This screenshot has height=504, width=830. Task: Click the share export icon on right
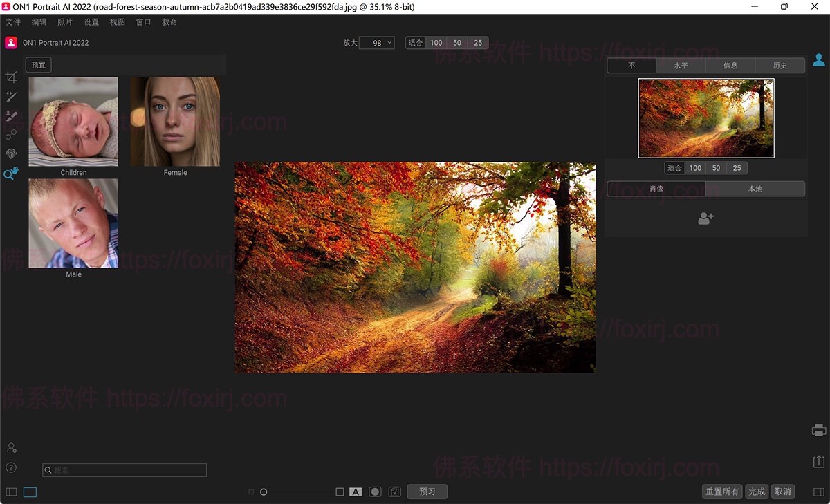(819, 461)
